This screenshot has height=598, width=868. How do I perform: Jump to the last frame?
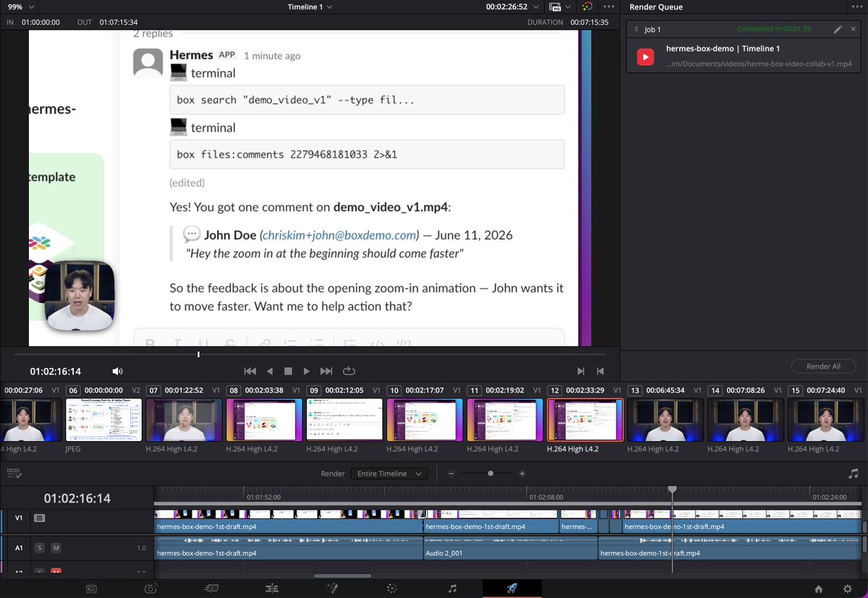[x=326, y=371]
